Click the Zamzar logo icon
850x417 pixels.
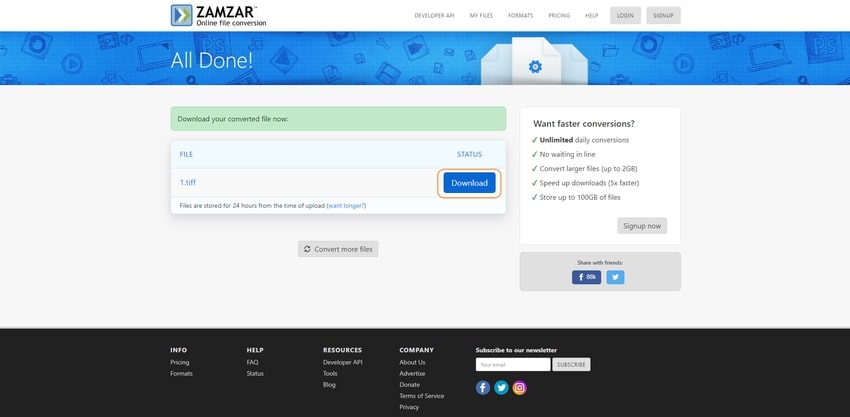(x=182, y=15)
